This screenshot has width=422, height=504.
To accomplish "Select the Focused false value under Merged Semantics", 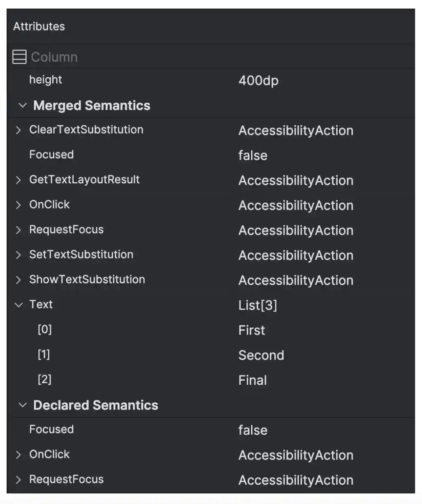I will point(253,155).
